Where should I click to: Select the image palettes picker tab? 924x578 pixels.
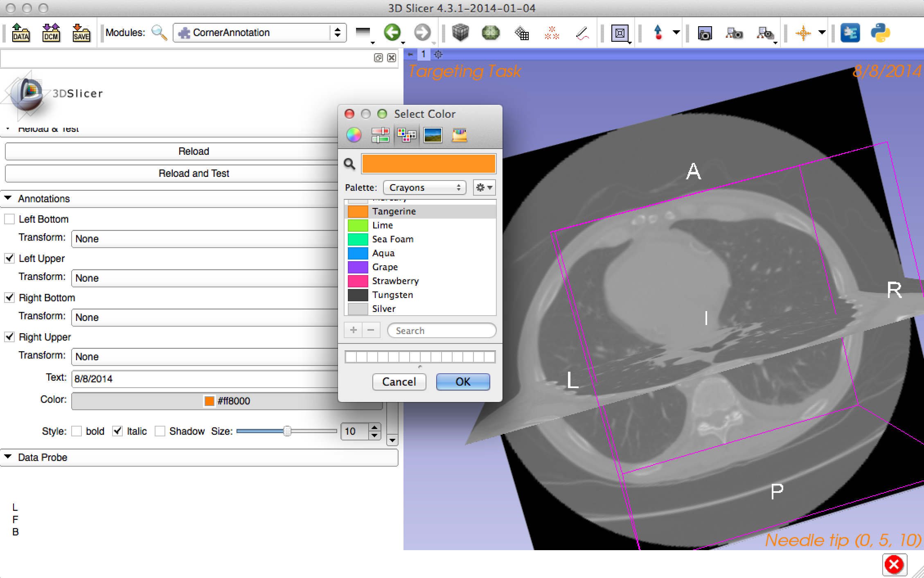click(x=433, y=135)
